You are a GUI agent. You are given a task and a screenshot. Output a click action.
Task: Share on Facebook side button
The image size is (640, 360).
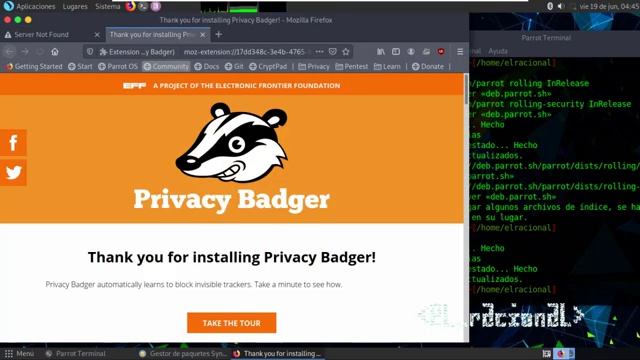click(x=13, y=143)
